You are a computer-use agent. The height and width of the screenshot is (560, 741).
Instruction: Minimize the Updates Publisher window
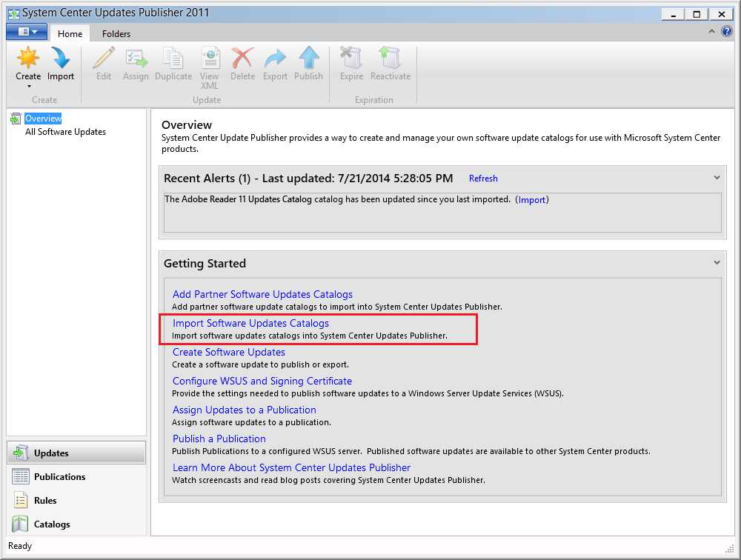point(674,14)
